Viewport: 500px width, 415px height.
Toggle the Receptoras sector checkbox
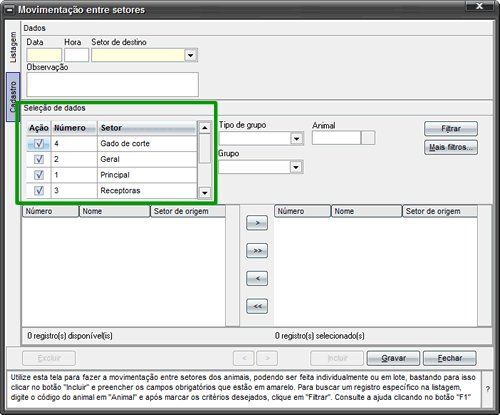[x=39, y=190]
